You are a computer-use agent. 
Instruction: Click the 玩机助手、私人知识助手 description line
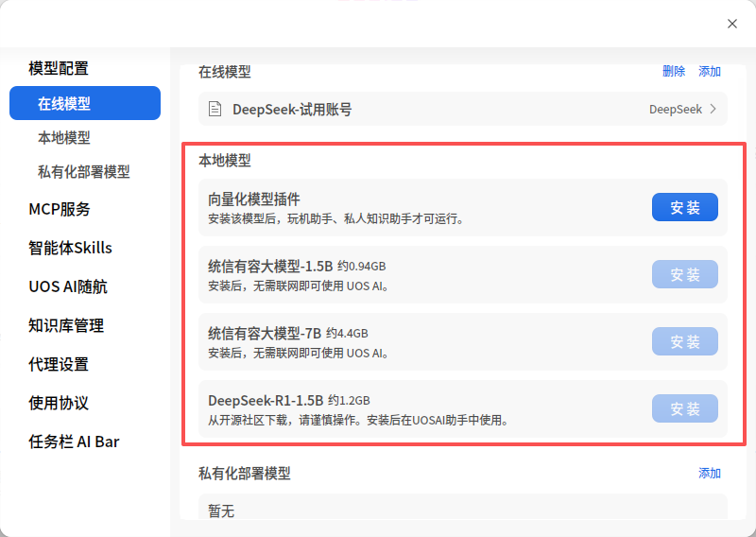click(x=336, y=219)
